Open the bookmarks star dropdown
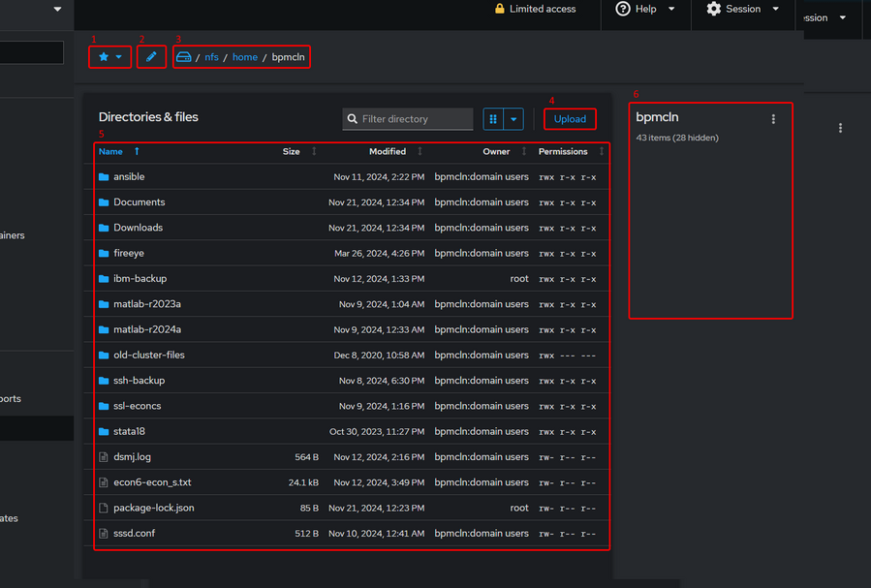 (x=110, y=56)
